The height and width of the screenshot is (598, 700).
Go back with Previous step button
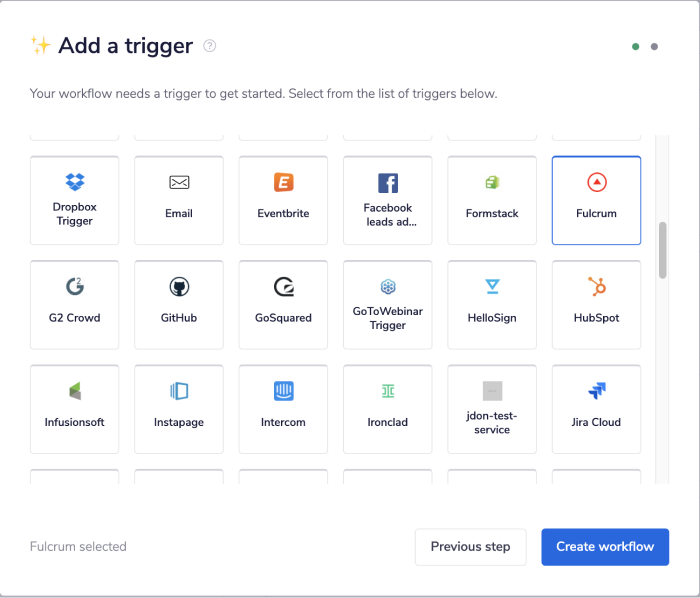point(470,547)
